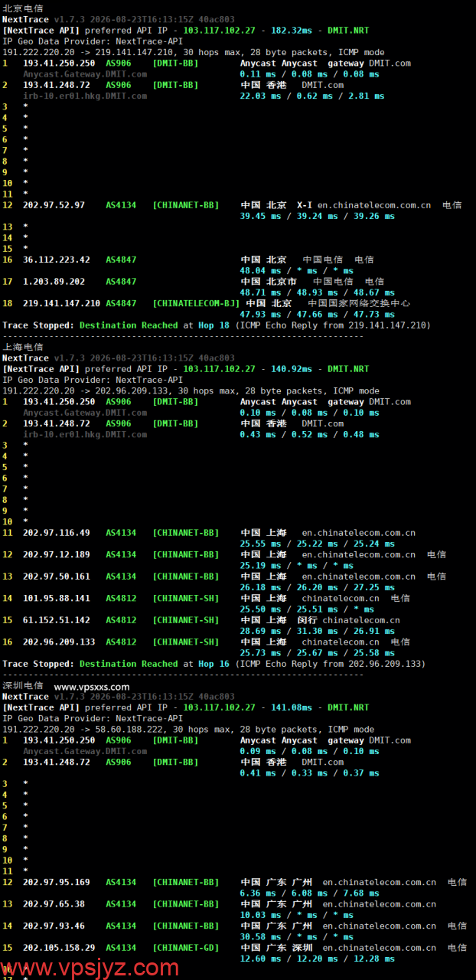This screenshot has width=476, height=980.
Task: Click the 北京电信 section heading
Action: pyautogui.click(x=23, y=8)
